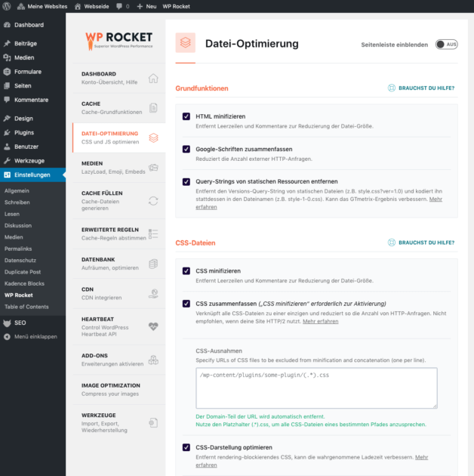Click the Datenbank database icon
This screenshot has width=474, height=476.
coord(153,264)
